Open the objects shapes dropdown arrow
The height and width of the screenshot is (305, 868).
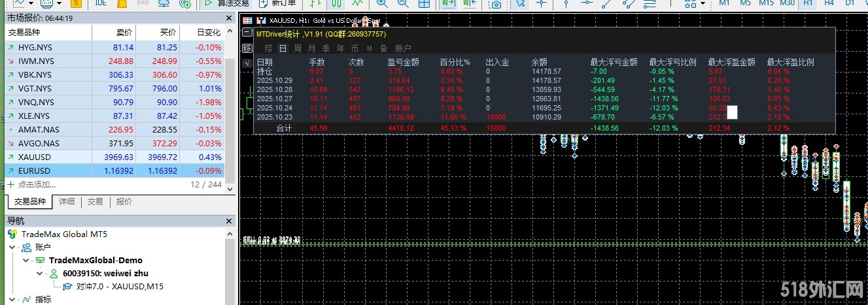point(702,4)
